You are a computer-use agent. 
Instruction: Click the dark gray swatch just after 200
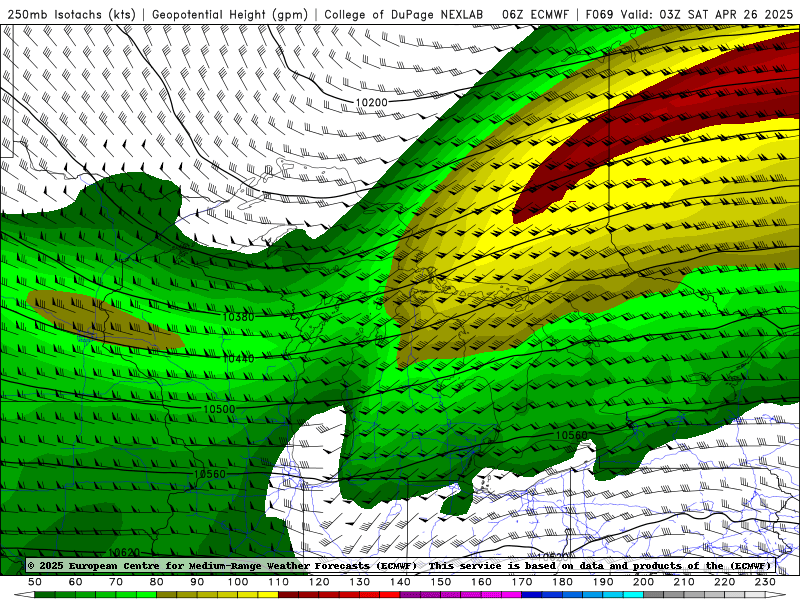point(654,595)
